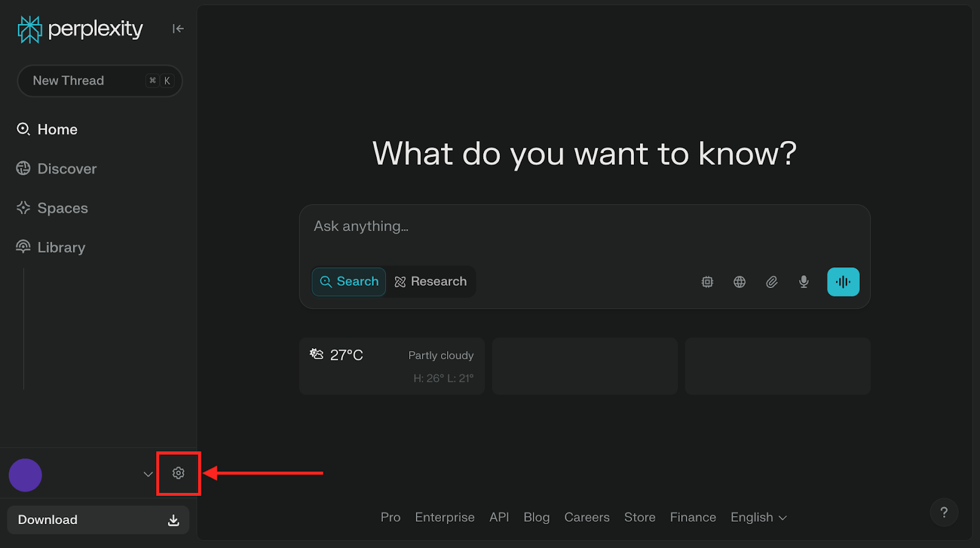The image size is (980, 548).
Task: Open the Enterprise footer link
Action: coord(445,517)
